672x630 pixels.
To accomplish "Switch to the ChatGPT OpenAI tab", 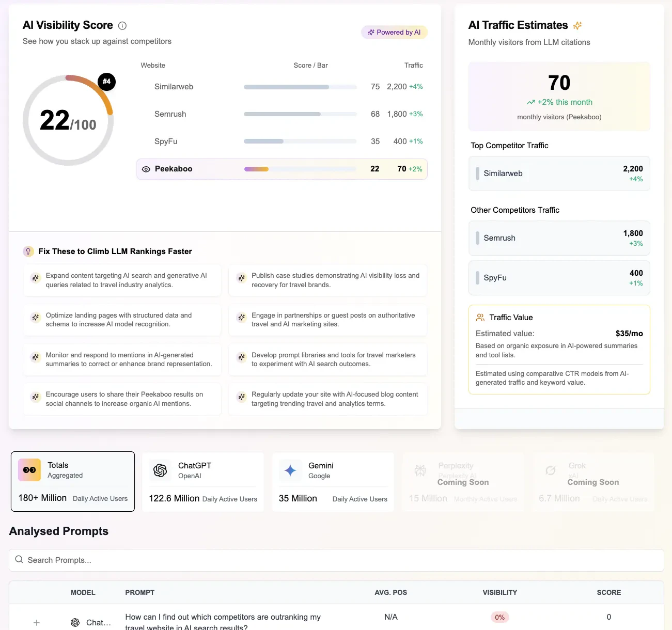I will coord(203,482).
